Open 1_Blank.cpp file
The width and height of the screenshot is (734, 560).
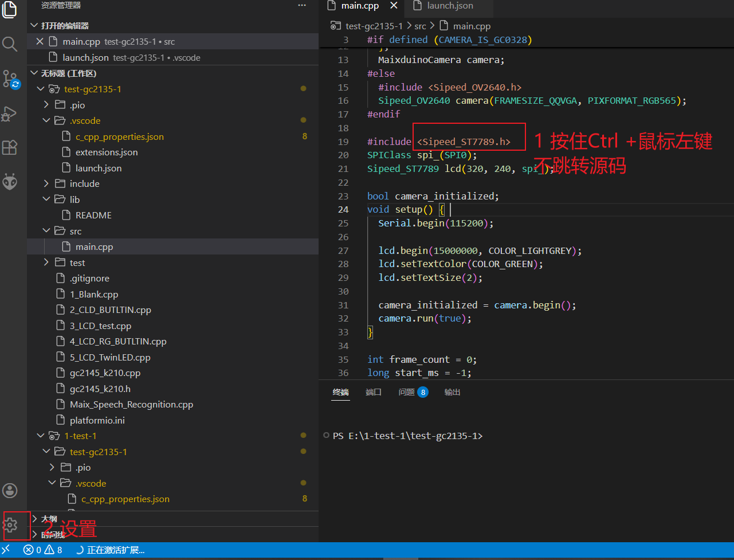[172, 294]
